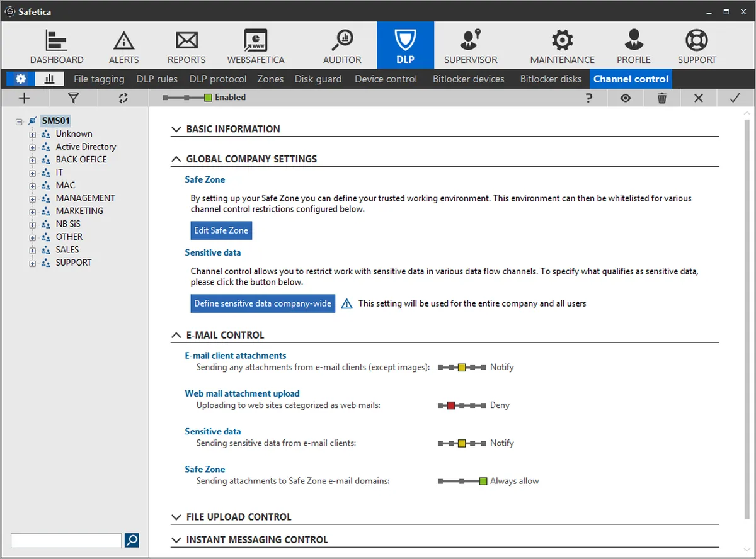Expand the Active Directory node
Screen dimensions: 756x559
(32, 147)
